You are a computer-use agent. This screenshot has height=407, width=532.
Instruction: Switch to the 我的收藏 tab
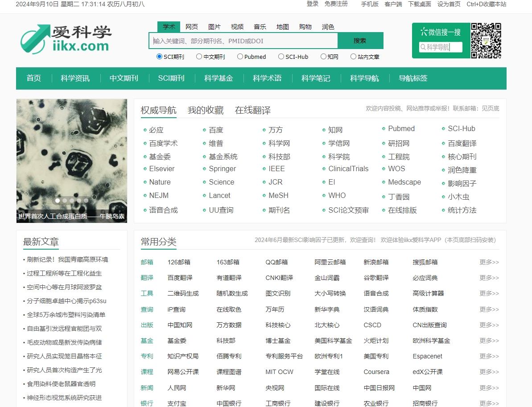206,110
